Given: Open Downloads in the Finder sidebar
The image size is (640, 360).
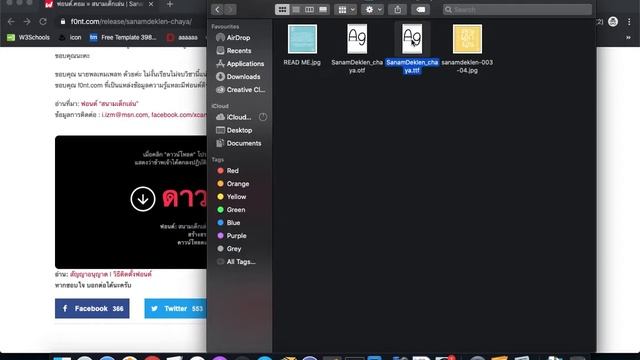Looking at the screenshot, I should tap(239, 77).
